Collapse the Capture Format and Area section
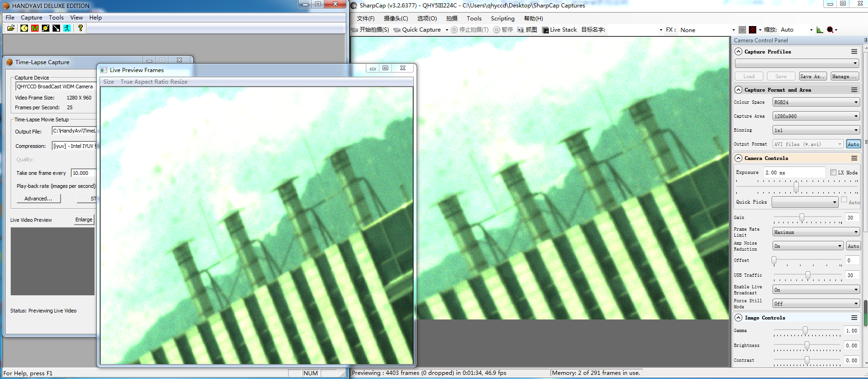This screenshot has height=379, width=868. click(739, 90)
